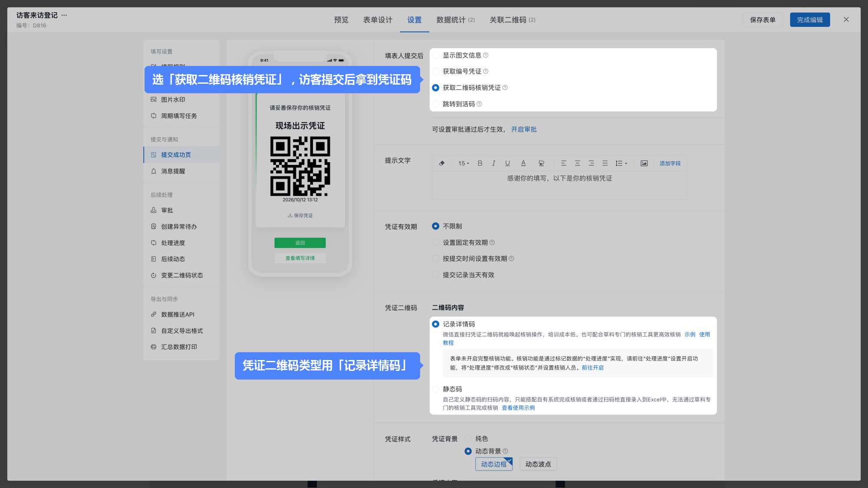Screen dimensions: 868x488
Task: Click the 周期填写任务 sidebar icon
Action: pyautogui.click(x=154, y=116)
